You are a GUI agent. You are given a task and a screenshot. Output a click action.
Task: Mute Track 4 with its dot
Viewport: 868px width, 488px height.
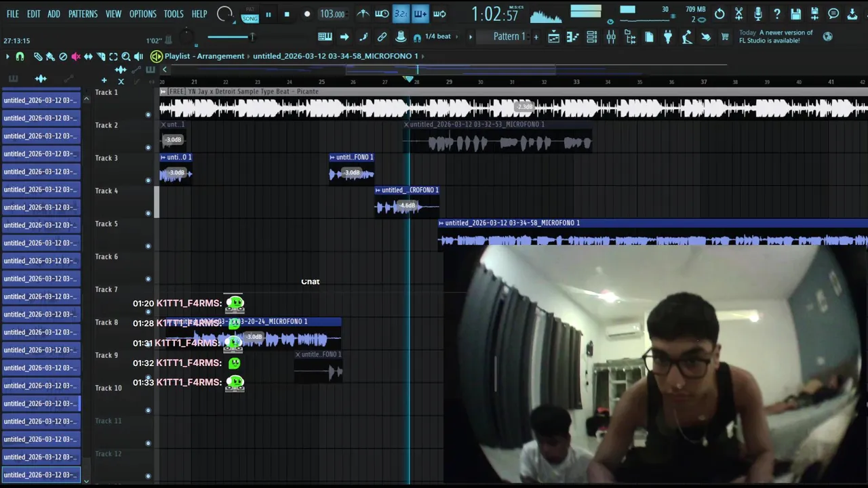(148, 213)
